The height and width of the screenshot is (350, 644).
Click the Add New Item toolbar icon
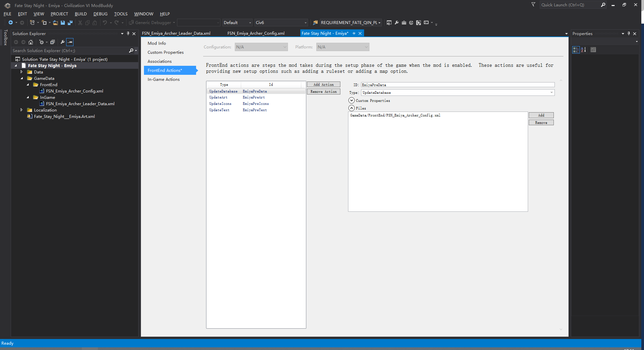point(44,23)
